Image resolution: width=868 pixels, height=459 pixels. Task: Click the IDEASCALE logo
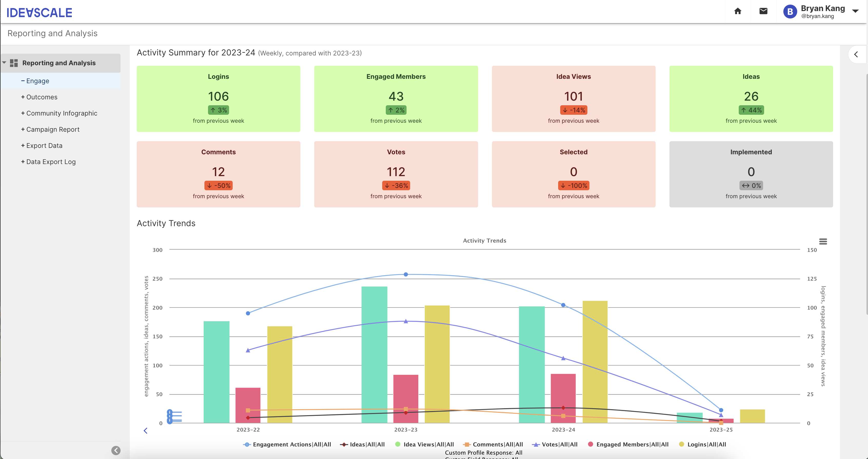pos(40,12)
